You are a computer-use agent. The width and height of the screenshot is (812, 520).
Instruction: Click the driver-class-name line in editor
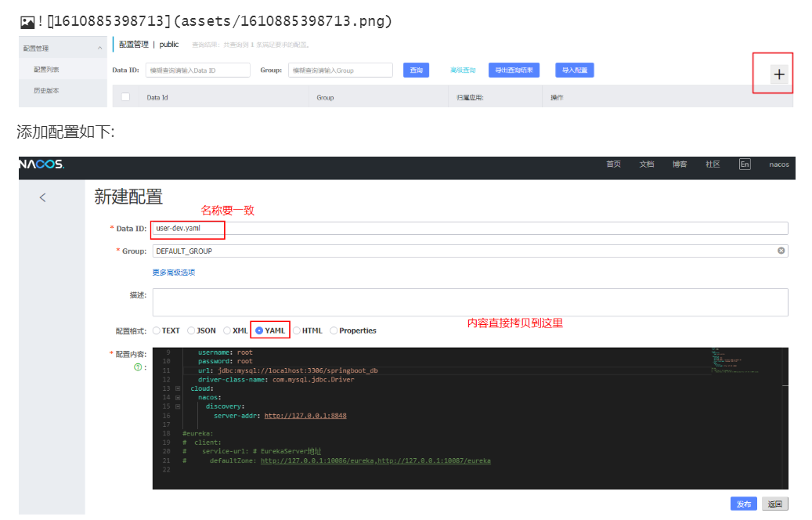click(276, 380)
